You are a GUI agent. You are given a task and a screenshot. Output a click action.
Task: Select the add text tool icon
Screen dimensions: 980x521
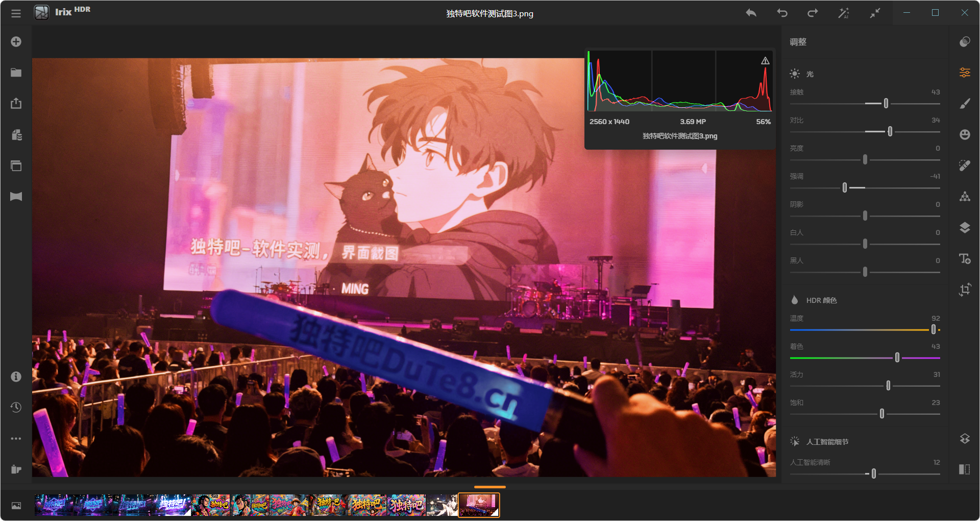pos(965,258)
